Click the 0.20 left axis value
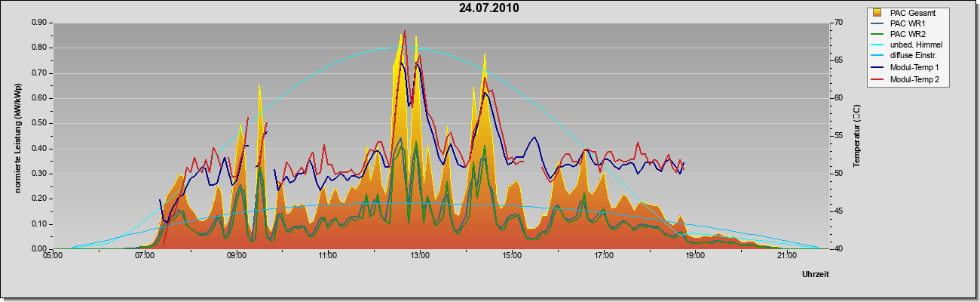980x302 pixels. [x=39, y=199]
